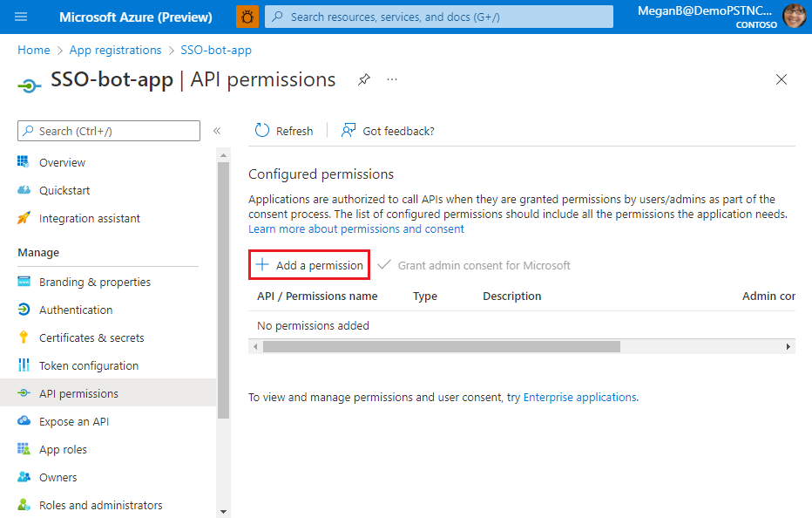
Task: Click Add a permission
Action: pyautogui.click(x=309, y=263)
